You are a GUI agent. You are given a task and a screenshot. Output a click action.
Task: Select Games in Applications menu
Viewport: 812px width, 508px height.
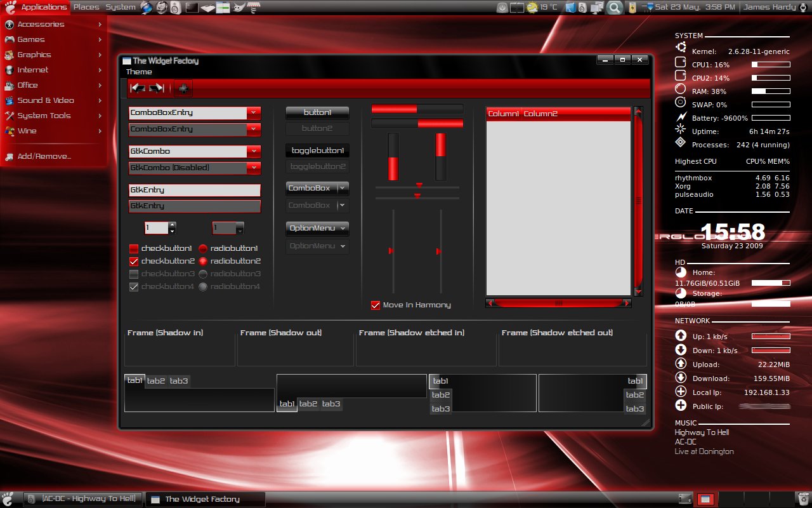(53, 39)
